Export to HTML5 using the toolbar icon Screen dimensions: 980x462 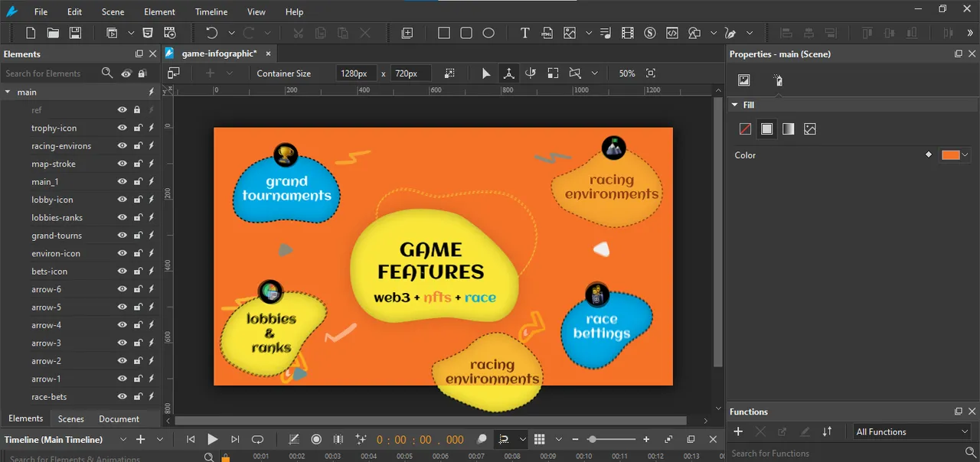(x=148, y=33)
